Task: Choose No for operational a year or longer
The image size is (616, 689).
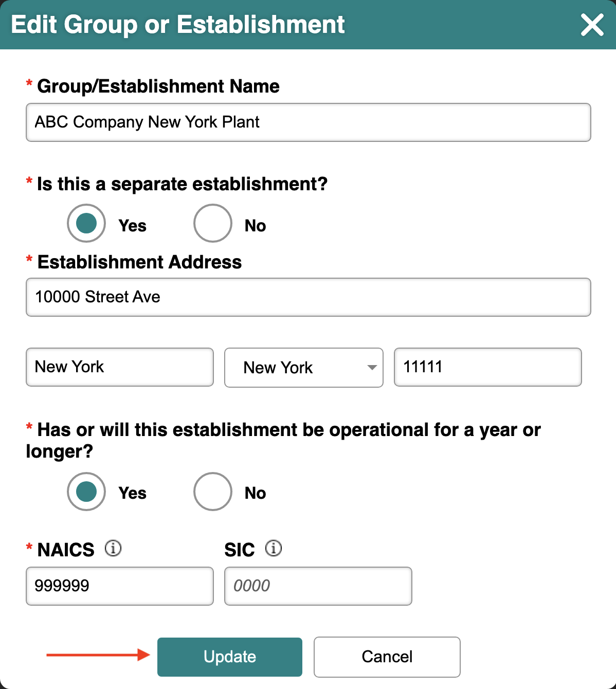Action: 213,492
